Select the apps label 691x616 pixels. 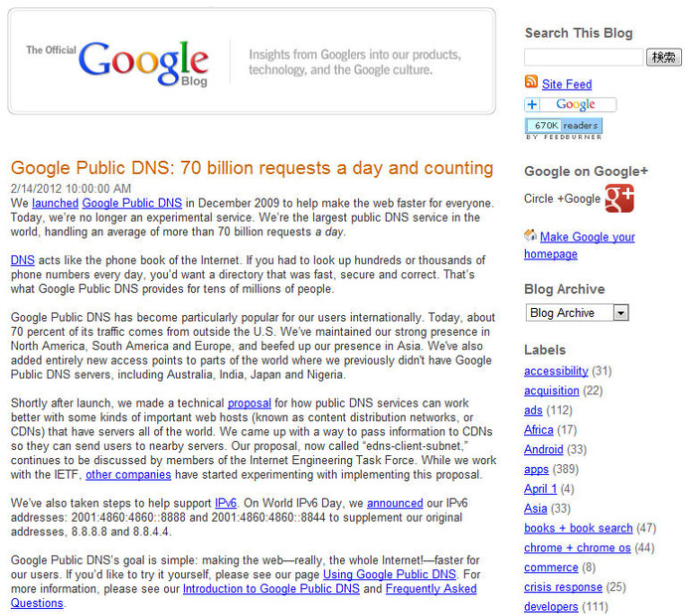[536, 469]
